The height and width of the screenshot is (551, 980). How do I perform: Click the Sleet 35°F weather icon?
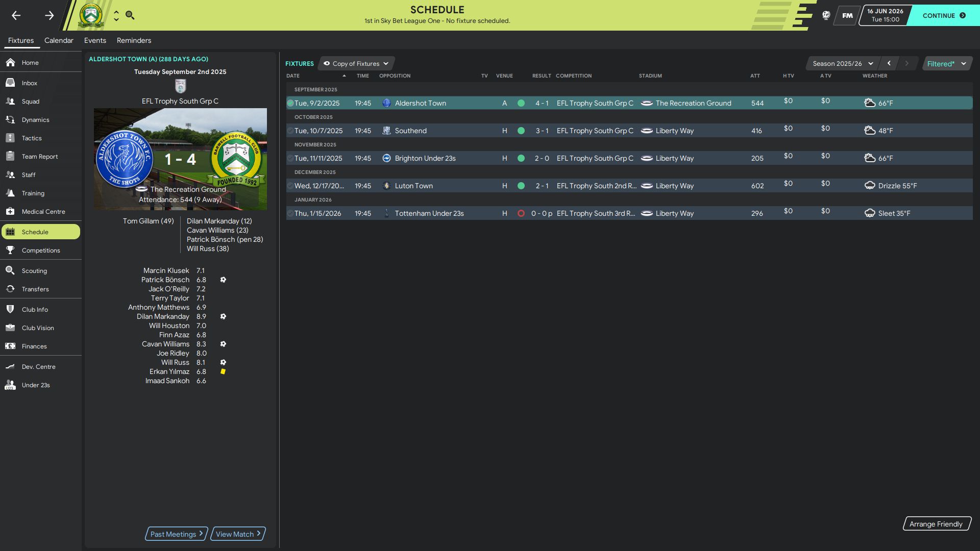[869, 213]
